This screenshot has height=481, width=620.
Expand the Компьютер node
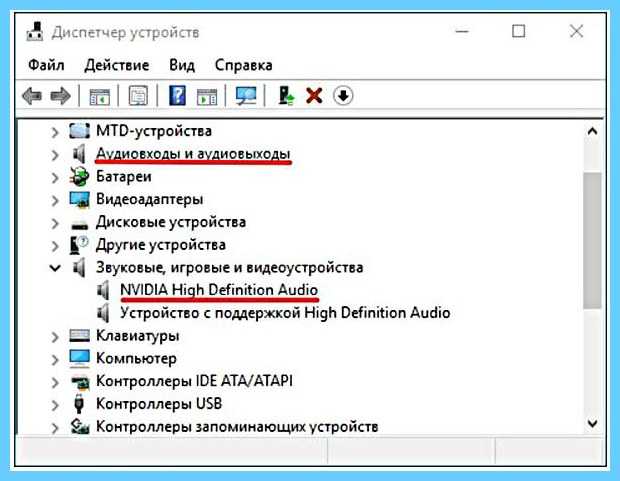(55, 360)
